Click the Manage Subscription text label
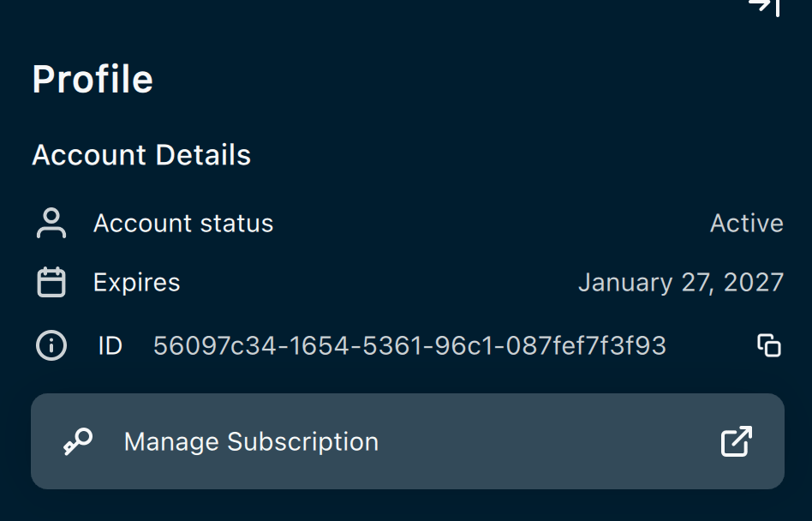The height and width of the screenshot is (521, 812). [251, 442]
